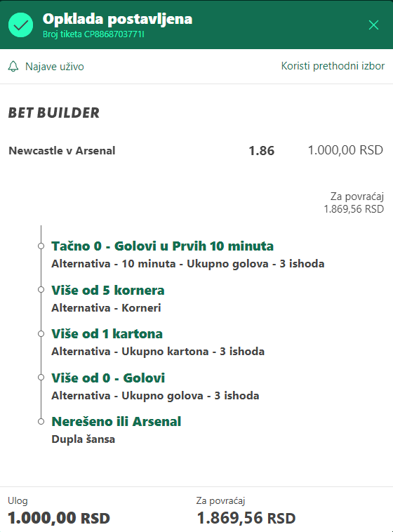393x532 pixels.
Task: Click the green checkmark success icon
Action: [20, 25]
